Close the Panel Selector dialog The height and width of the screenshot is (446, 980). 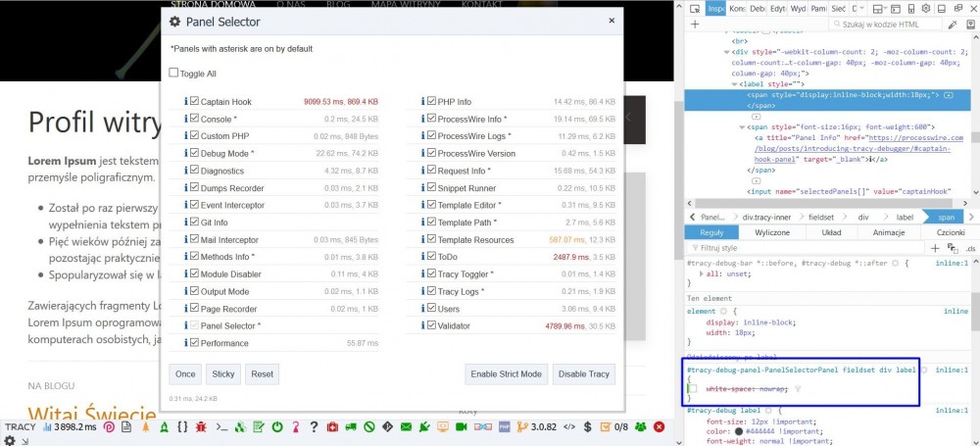click(612, 21)
